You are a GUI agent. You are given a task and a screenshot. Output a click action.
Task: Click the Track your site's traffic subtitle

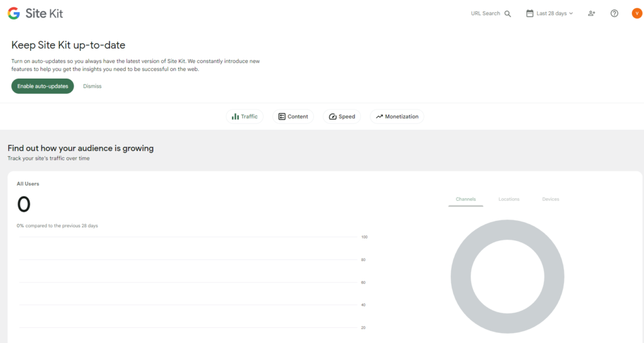click(48, 159)
